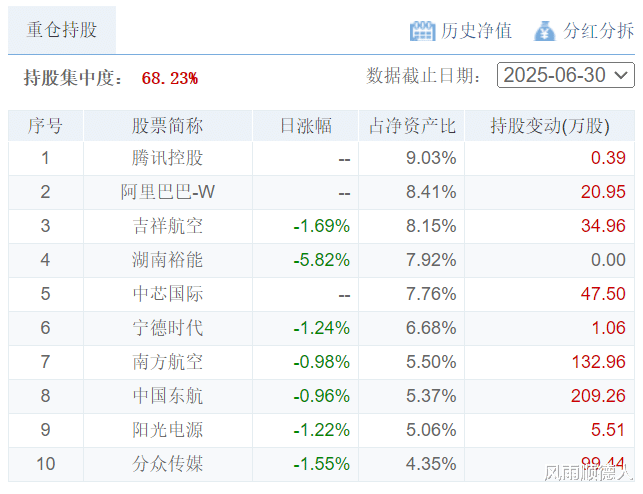Click the 股票简称 column header
Image resolution: width=643 pixels, height=494 pixels.
coord(168,125)
